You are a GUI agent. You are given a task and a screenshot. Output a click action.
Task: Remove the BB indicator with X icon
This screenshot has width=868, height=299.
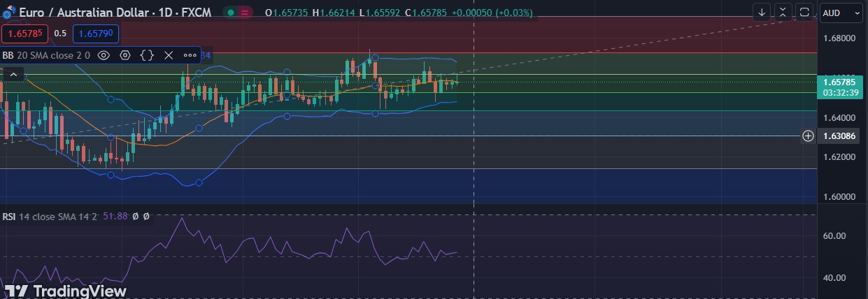[169, 55]
